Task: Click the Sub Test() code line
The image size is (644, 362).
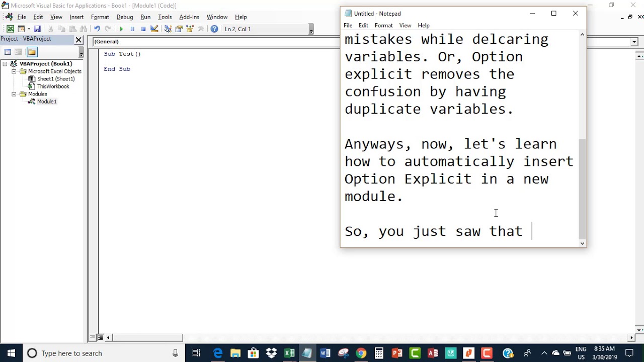Action: 122,54
